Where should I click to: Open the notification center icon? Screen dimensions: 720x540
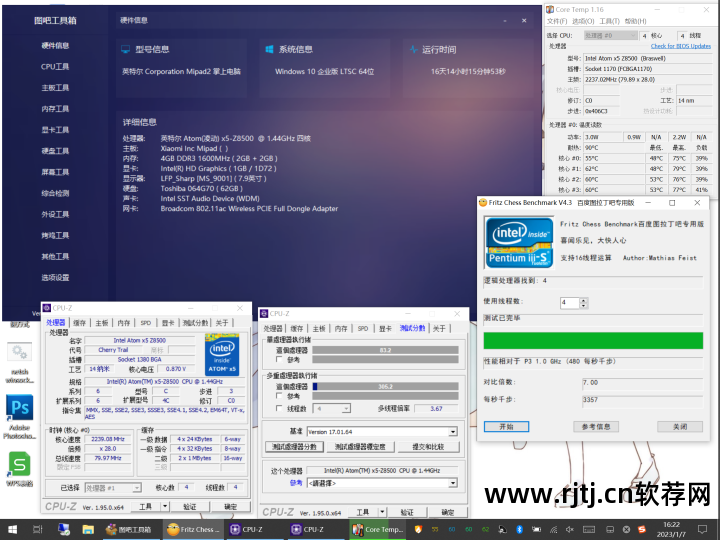(702, 529)
